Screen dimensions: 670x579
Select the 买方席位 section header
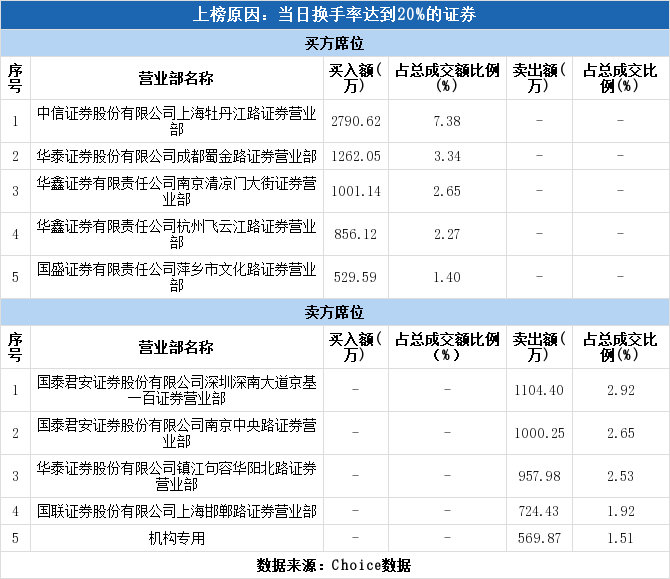(x=334, y=43)
